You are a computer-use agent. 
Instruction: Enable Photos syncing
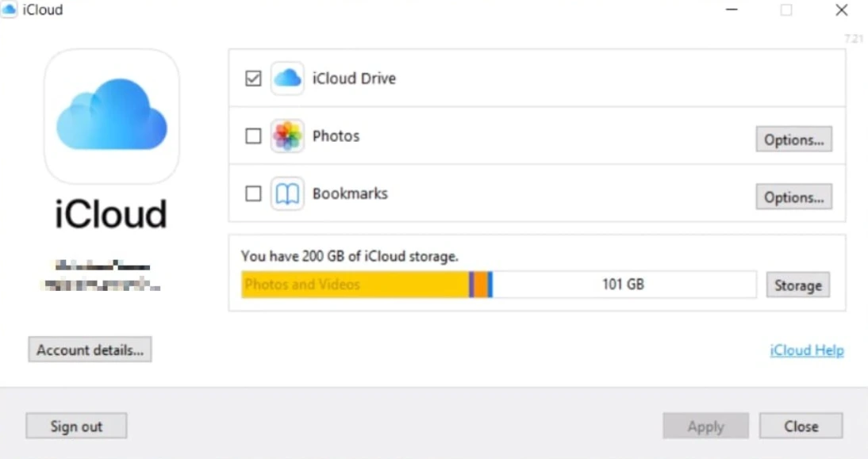click(253, 136)
